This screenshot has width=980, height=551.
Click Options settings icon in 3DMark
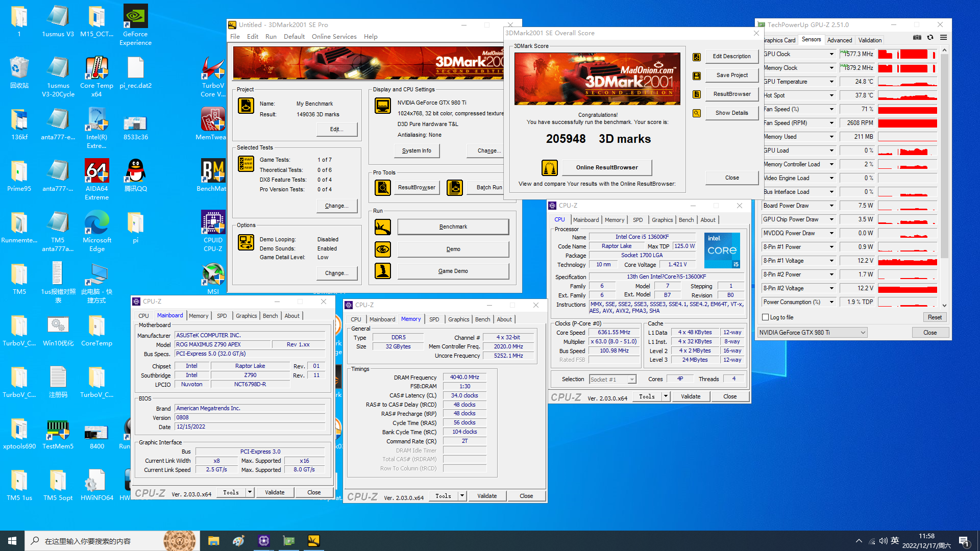pyautogui.click(x=246, y=242)
